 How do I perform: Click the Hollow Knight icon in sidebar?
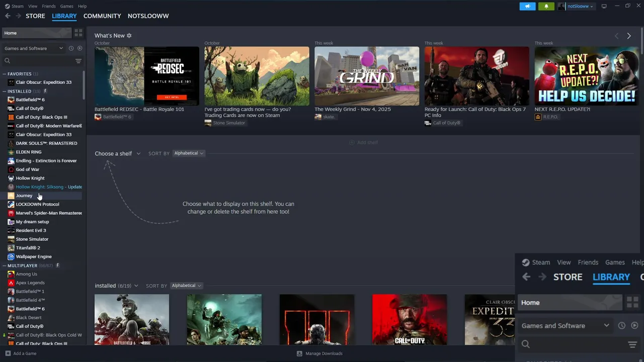pyautogui.click(x=11, y=178)
